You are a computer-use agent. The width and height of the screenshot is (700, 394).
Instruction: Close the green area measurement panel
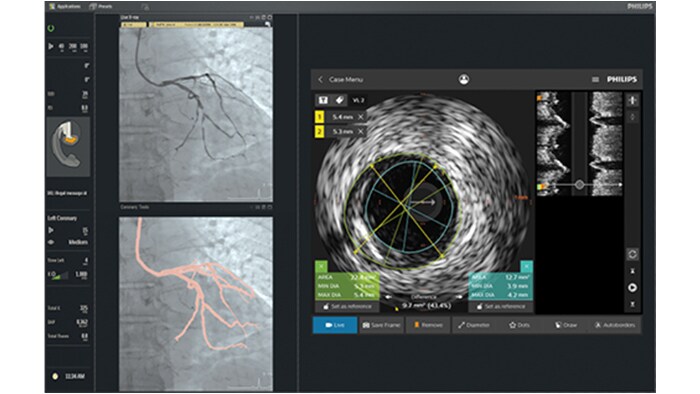point(321,266)
